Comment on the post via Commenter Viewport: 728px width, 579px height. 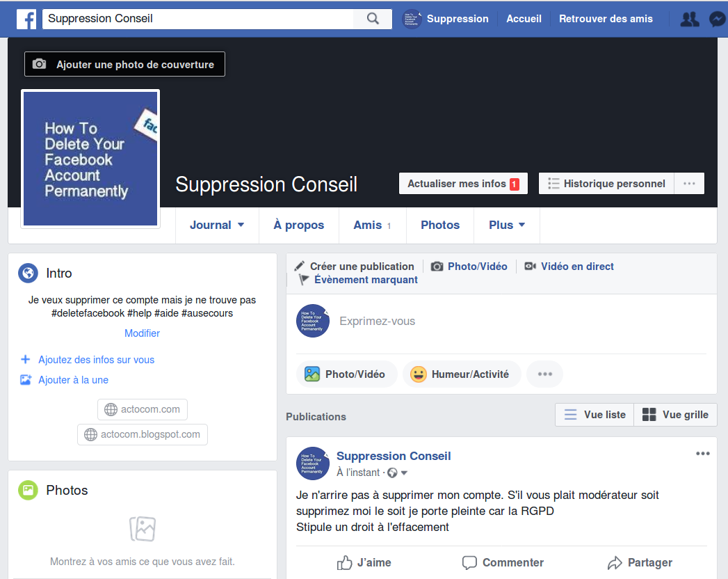pos(503,562)
